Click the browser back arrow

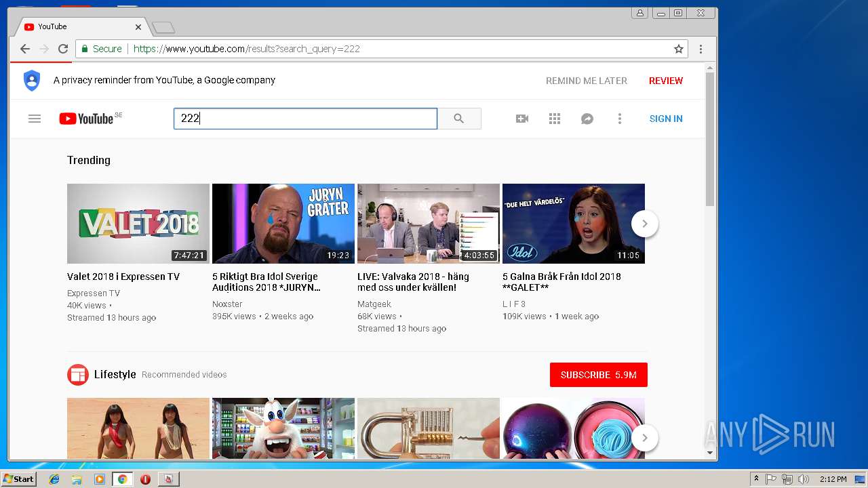pos(25,49)
